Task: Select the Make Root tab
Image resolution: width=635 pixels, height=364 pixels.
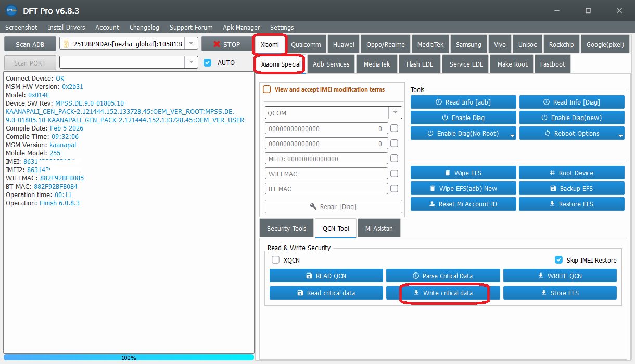Action: (512, 64)
